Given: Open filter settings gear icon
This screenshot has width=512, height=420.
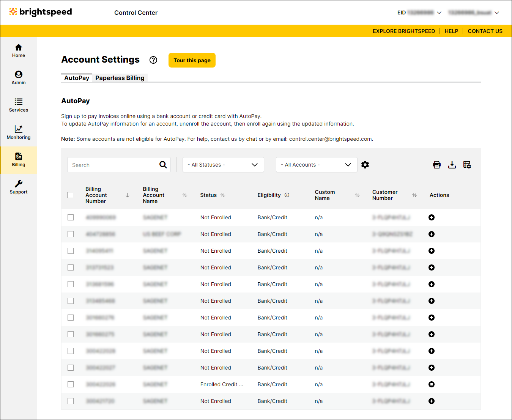Looking at the screenshot, I should (365, 165).
